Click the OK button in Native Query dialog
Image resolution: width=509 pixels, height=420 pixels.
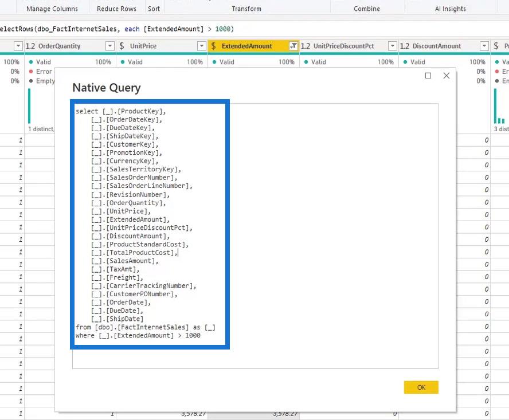point(421,387)
